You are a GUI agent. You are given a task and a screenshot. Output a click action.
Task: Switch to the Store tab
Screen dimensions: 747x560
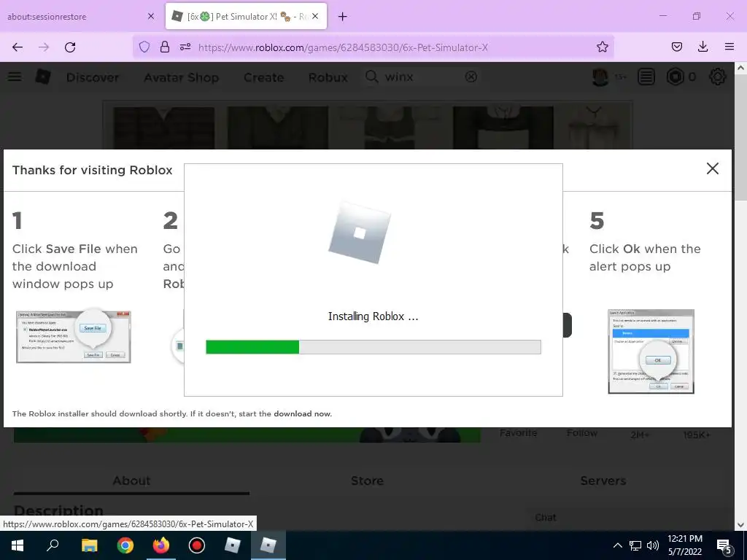[367, 481]
